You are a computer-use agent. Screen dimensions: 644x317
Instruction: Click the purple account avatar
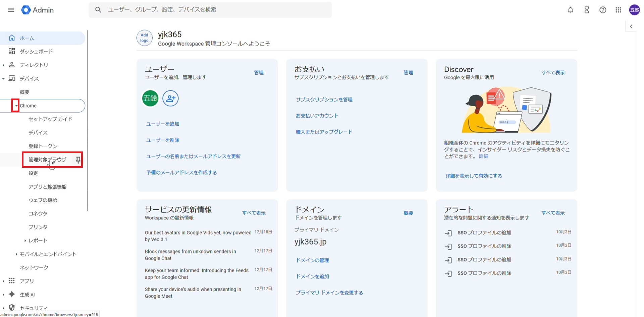click(x=634, y=10)
